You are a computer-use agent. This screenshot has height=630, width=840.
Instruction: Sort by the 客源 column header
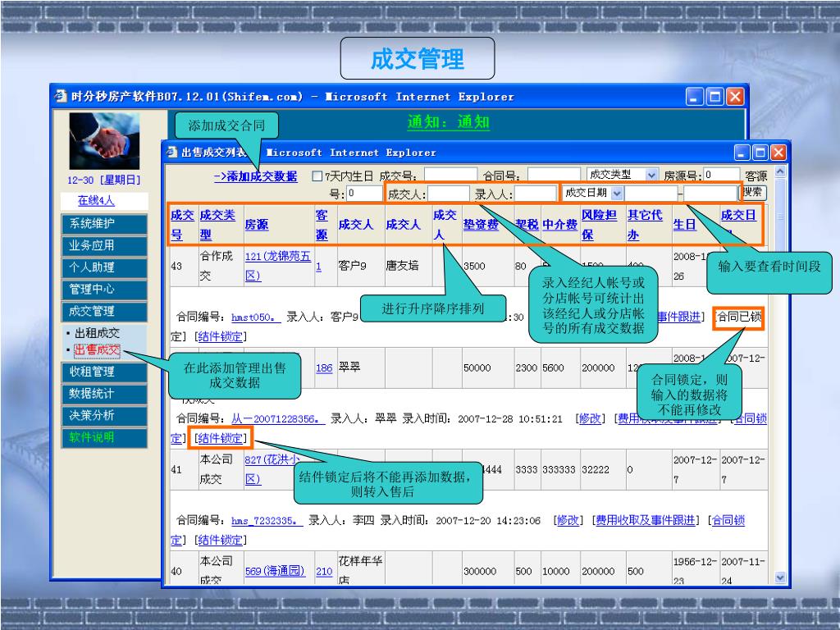click(x=322, y=225)
